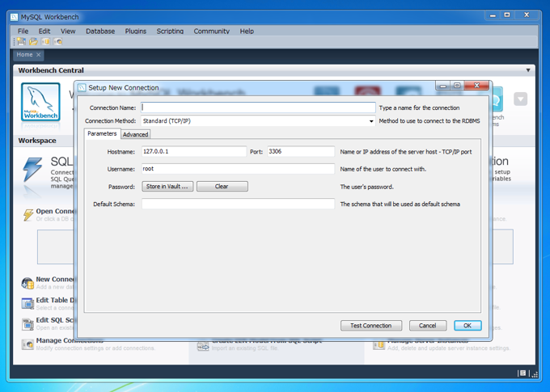Open the Edit menu
The width and height of the screenshot is (550, 392).
(x=44, y=32)
